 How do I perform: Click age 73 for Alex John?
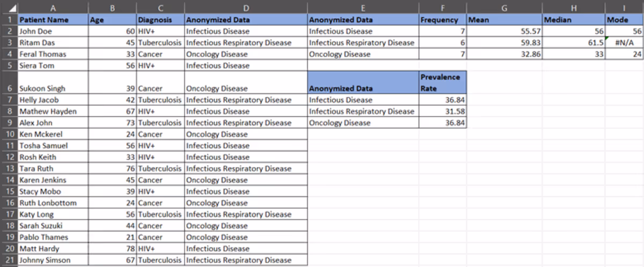[113, 123]
